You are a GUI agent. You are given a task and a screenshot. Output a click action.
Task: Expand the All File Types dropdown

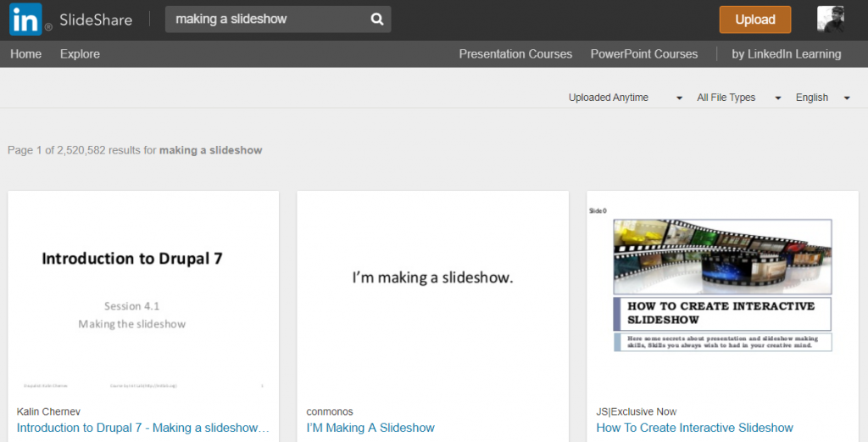(737, 98)
